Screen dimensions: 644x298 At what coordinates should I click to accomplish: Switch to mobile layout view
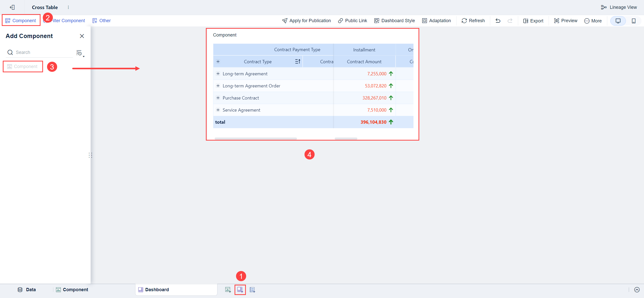point(633,21)
